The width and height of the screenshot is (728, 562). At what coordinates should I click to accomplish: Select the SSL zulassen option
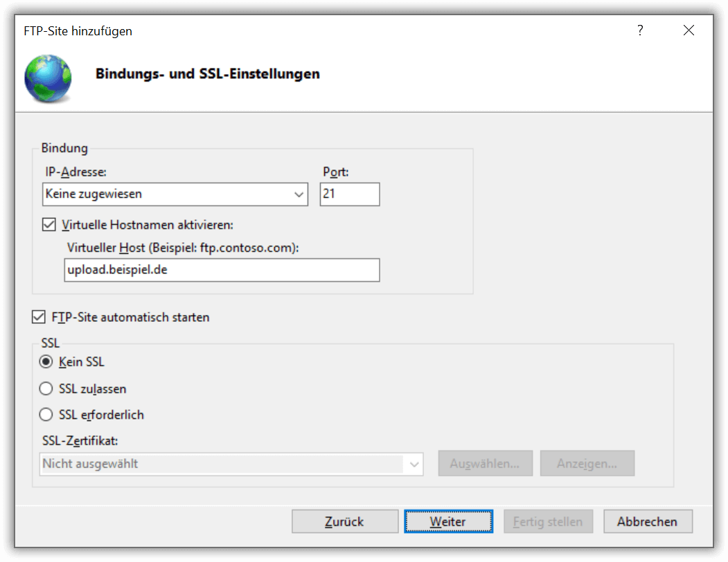tap(46, 388)
